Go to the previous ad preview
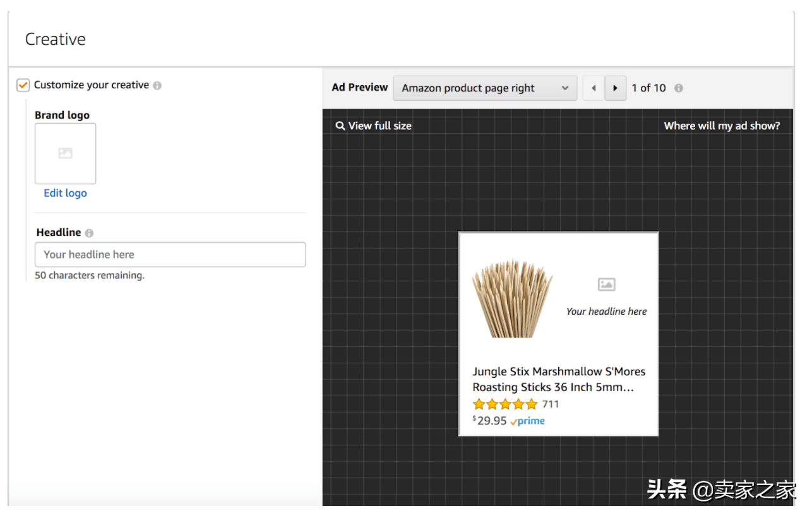812x516 pixels. coord(594,88)
